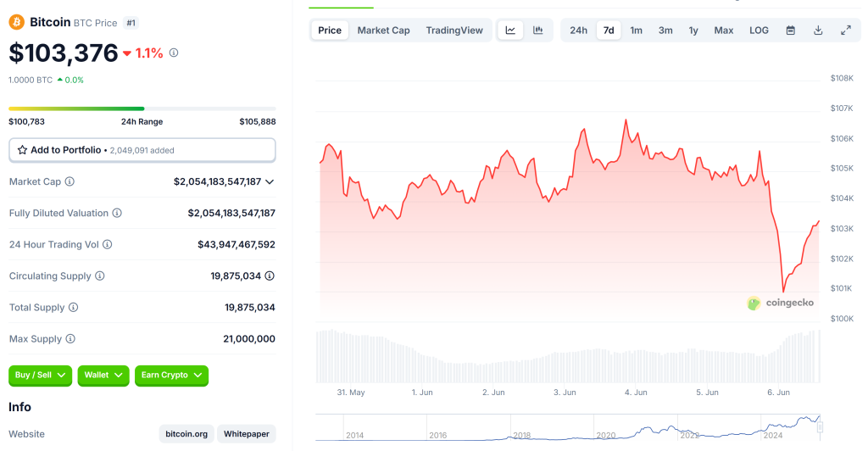Open Earn Crypto dropdown
The height and width of the screenshot is (451, 868).
(x=171, y=376)
